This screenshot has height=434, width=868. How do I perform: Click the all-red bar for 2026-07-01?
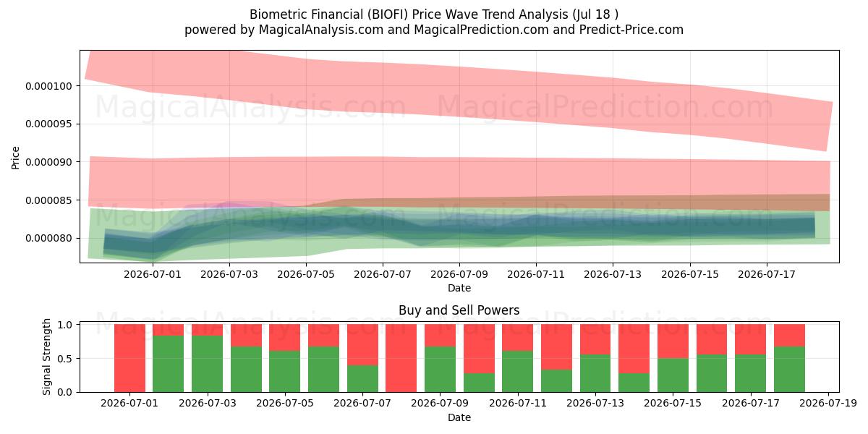pos(129,358)
